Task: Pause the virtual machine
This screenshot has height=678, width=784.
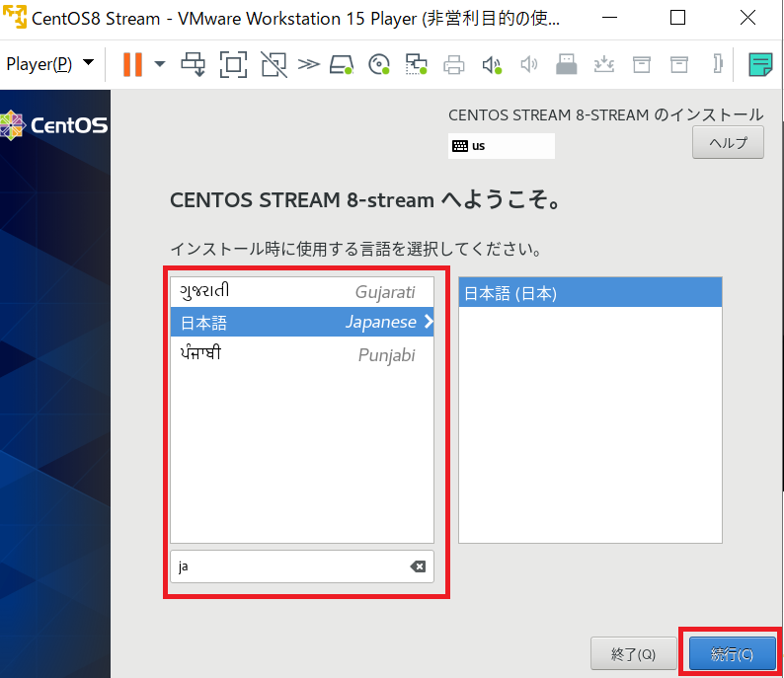Action: point(132,64)
